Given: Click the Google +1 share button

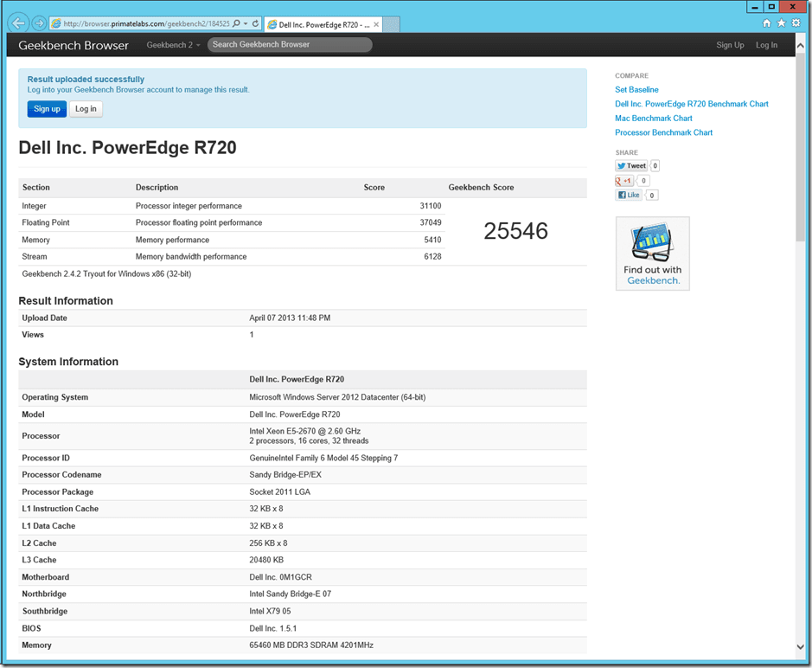Looking at the screenshot, I should point(624,180).
